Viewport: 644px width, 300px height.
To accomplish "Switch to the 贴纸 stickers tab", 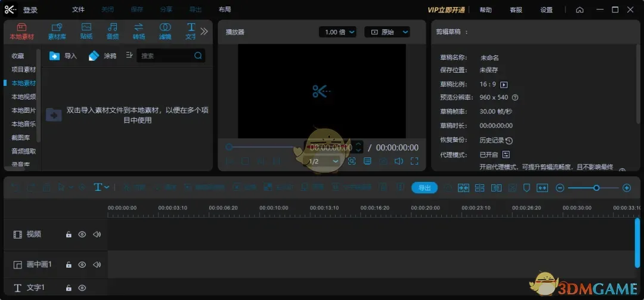I will 86,31.
